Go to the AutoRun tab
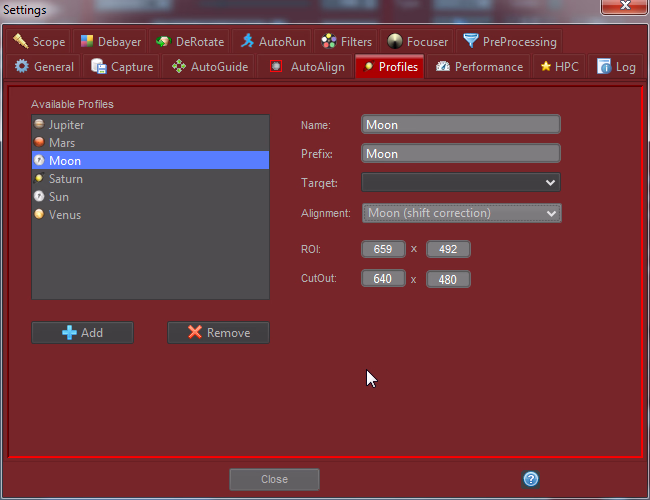Screen dimensions: 650x500 [x=273, y=41]
